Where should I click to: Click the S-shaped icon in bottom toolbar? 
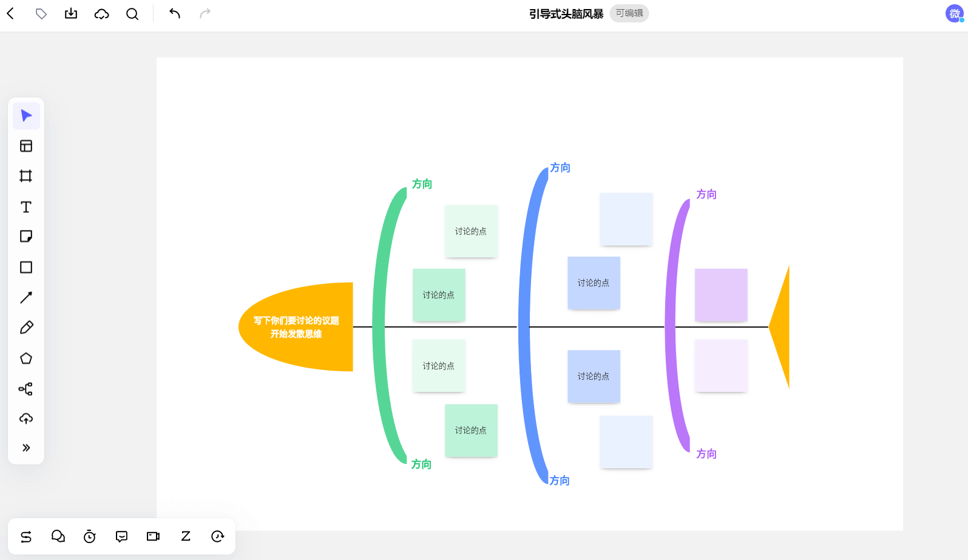26,536
